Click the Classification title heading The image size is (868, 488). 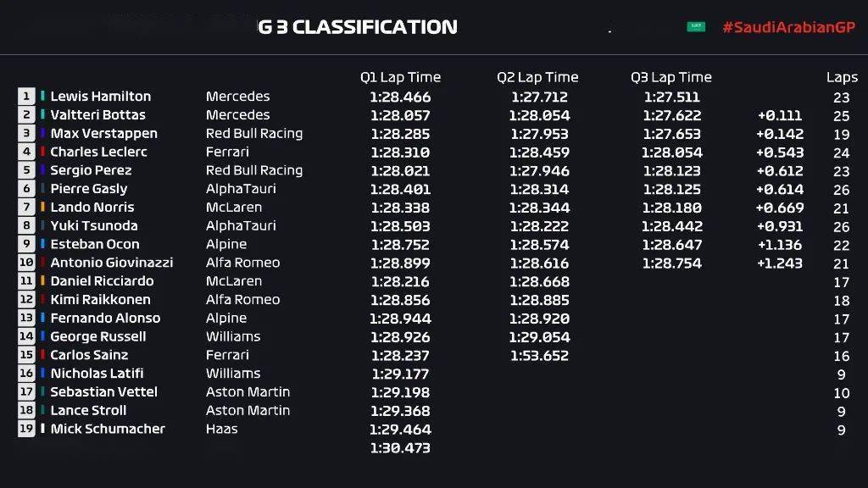(358, 27)
